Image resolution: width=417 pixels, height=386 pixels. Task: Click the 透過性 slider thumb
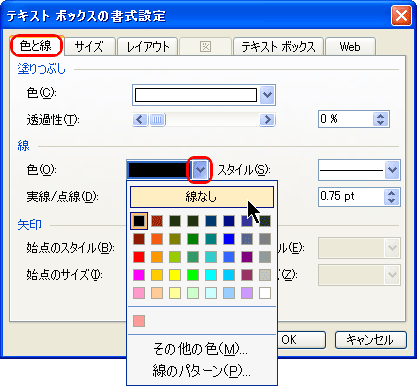click(157, 119)
